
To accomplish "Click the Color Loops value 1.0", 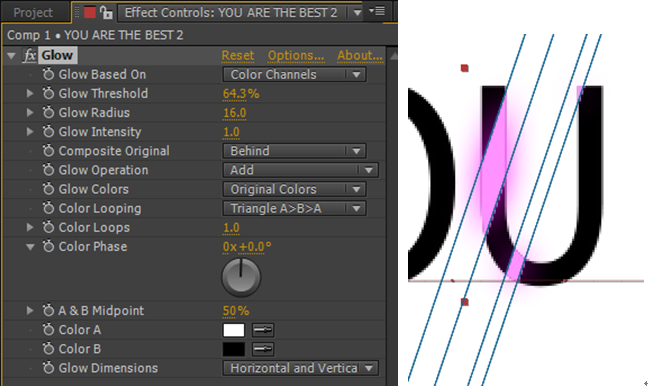I will tap(231, 228).
